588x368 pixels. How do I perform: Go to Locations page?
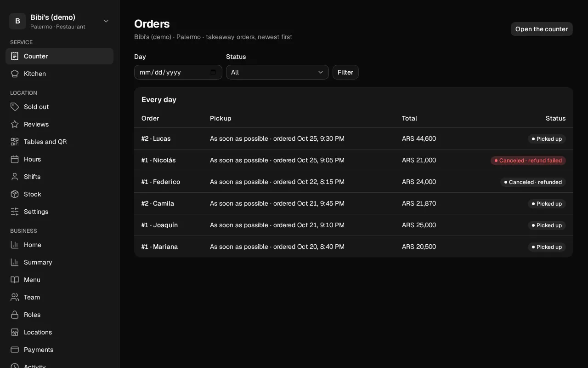pos(59,332)
